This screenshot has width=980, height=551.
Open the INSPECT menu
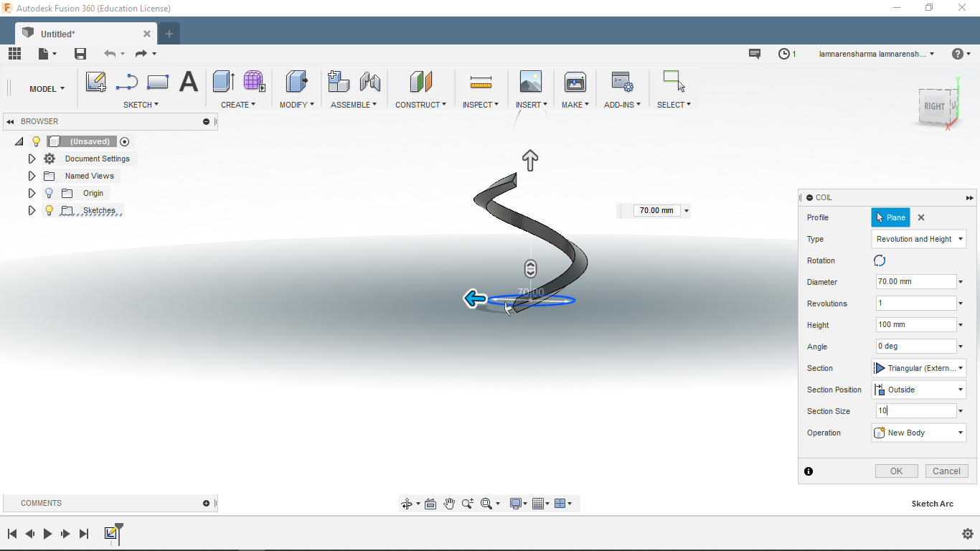point(480,105)
